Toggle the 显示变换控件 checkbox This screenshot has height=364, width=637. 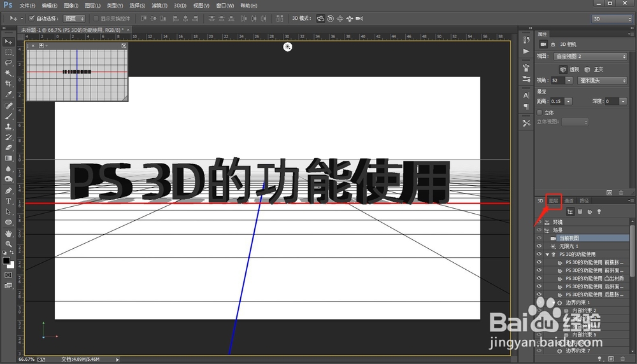(96, 18)
